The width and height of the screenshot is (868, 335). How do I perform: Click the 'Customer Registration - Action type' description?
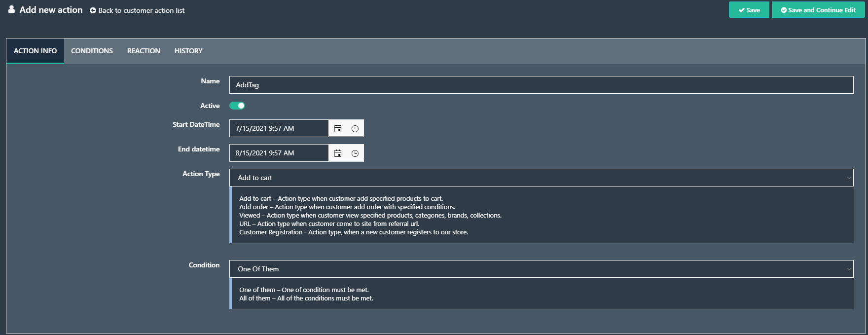354,232
